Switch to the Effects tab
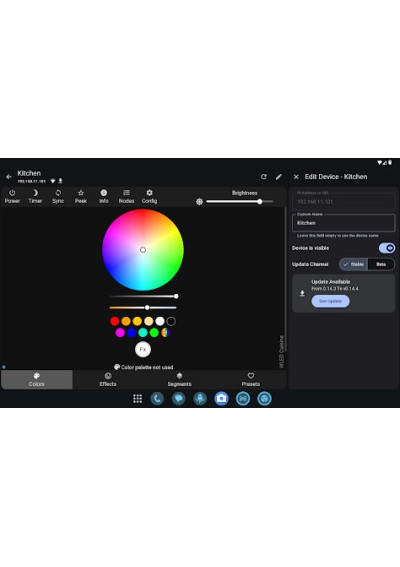The height and width of the screenshot is (567, 400). point(108,379)
